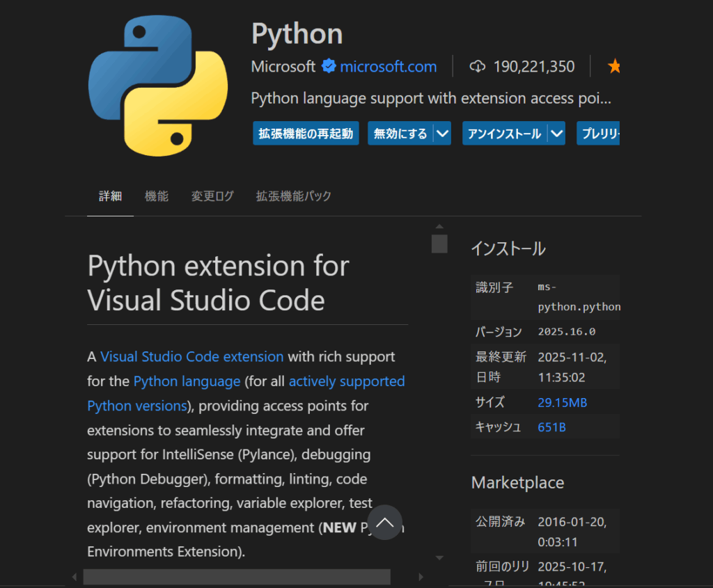
Task: Click the readme scroll-up arrow
Action: pos(439,226)
